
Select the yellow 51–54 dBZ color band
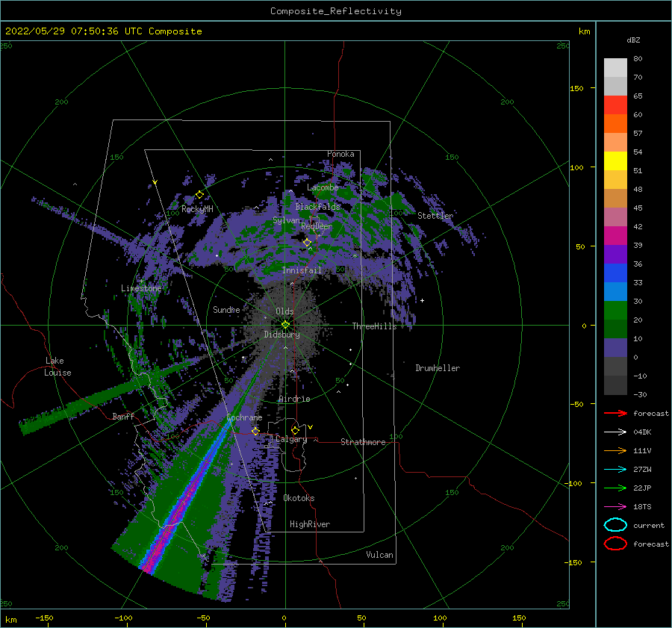click(x=615, y=161)
